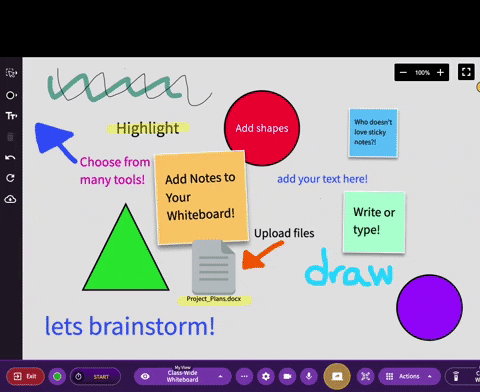480x392 pixels.
Task: Enter fullscreen whiteboard mode
Action: coord(466,72)
